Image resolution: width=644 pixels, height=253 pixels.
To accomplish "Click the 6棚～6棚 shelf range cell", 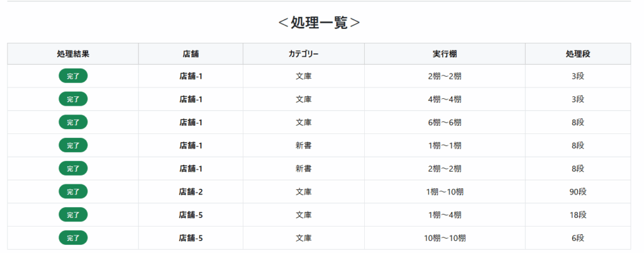I will [445, 122].
